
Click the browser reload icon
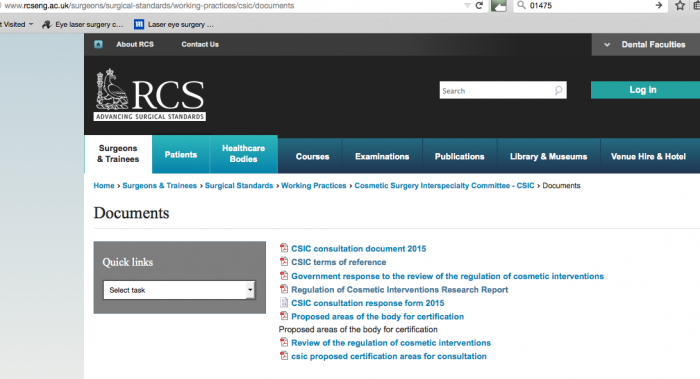point(479,5)
